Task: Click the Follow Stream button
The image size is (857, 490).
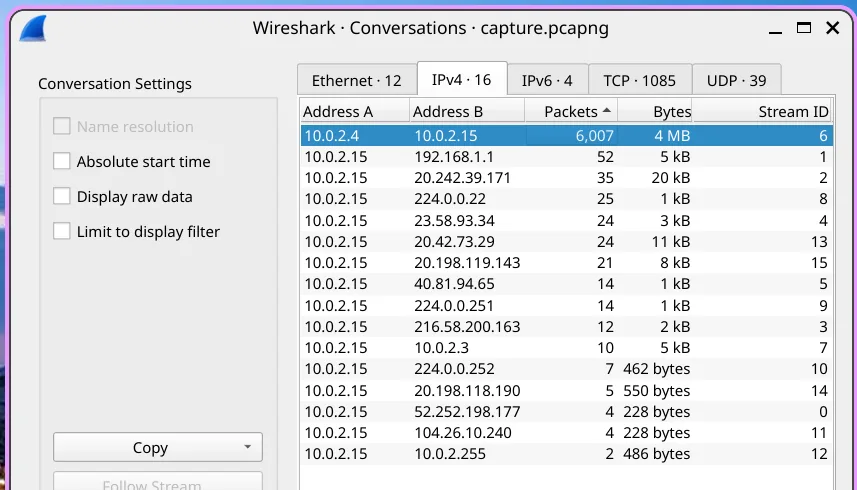Action: [x=158, y=482]
